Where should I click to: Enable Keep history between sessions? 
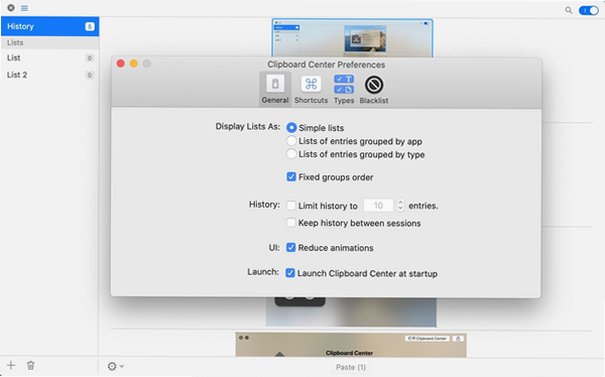(291, 223)
